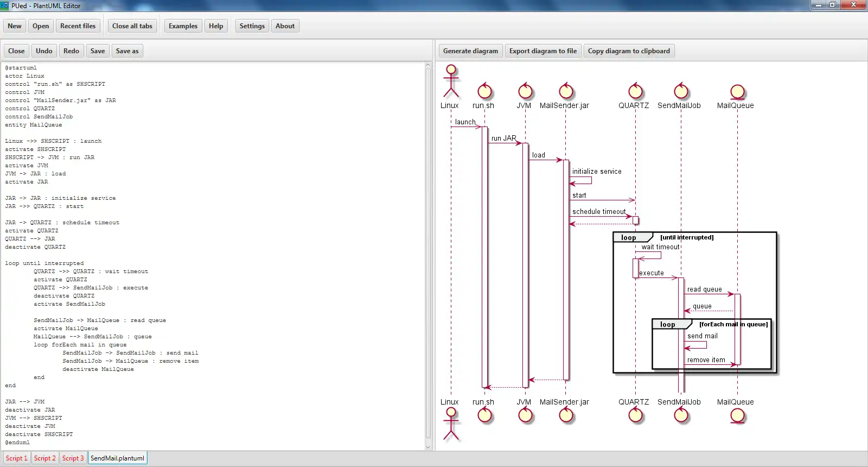Click the QUARTZ control icon at bottom

tap(635, 415)
